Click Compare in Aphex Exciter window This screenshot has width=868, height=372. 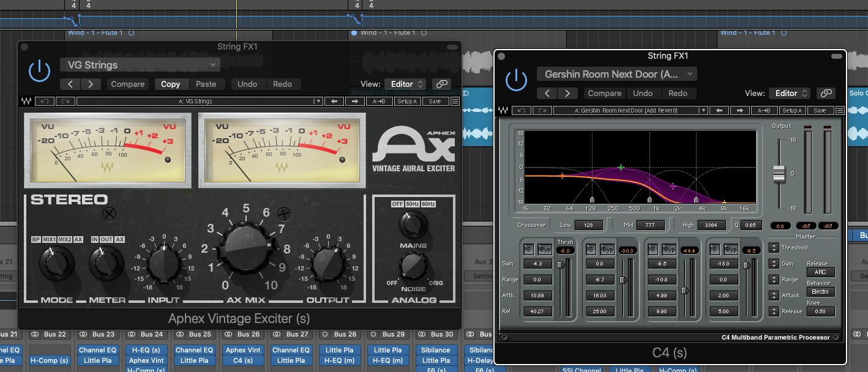coord(128,84)
